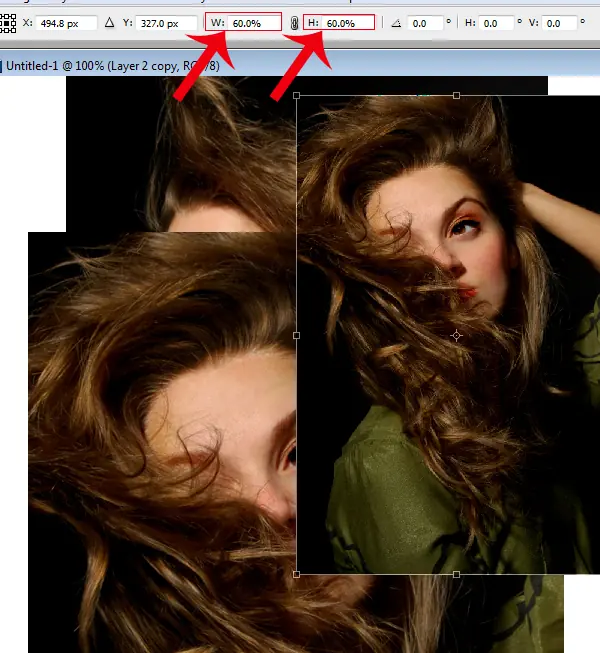
Task: Select the horizontal skew H field
Action: [496, 23]
